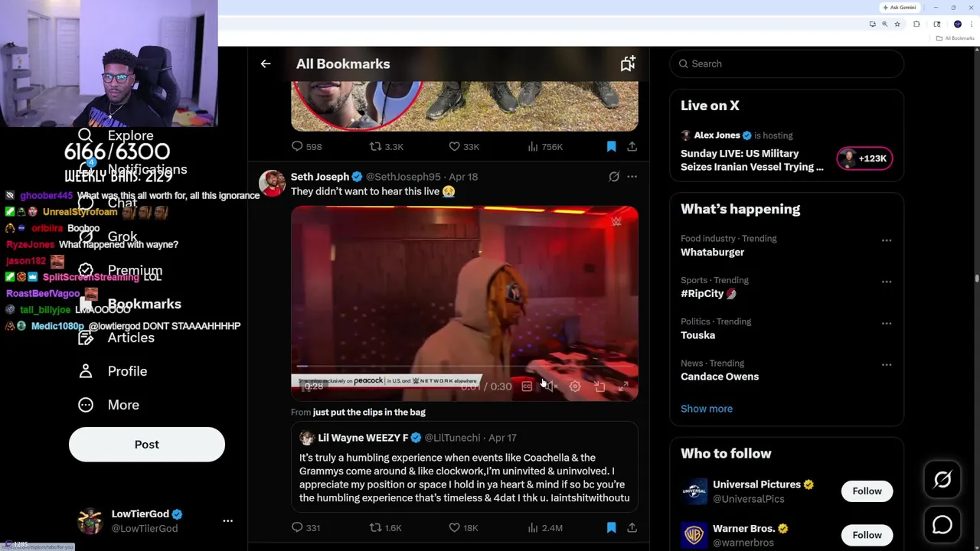Open more options for the Whataburger trend

point(887,240)
